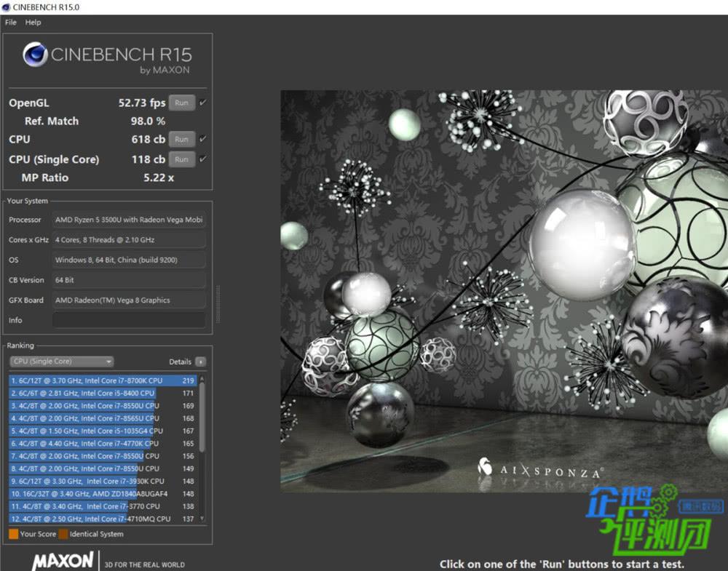Screen dimensions: 728x571
Task: Select ranking row 4 Intel Core i7-8565U
Action: tap(103, 418)
